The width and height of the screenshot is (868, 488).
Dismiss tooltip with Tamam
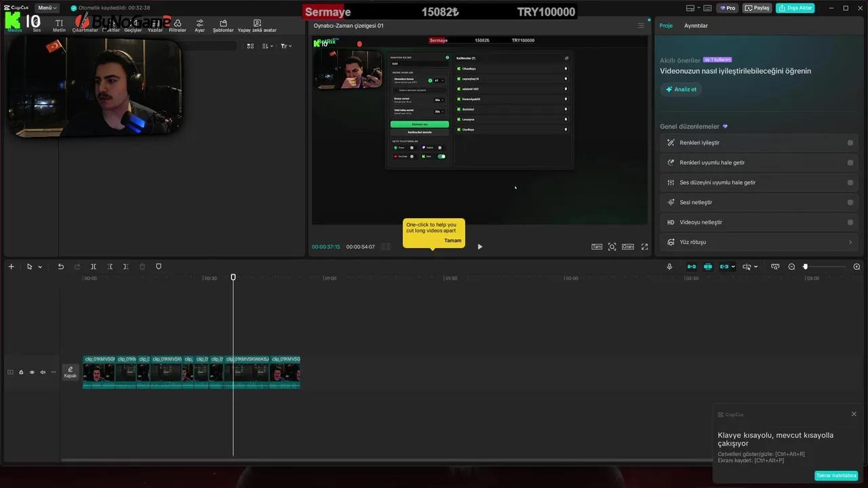pos(452,241)
